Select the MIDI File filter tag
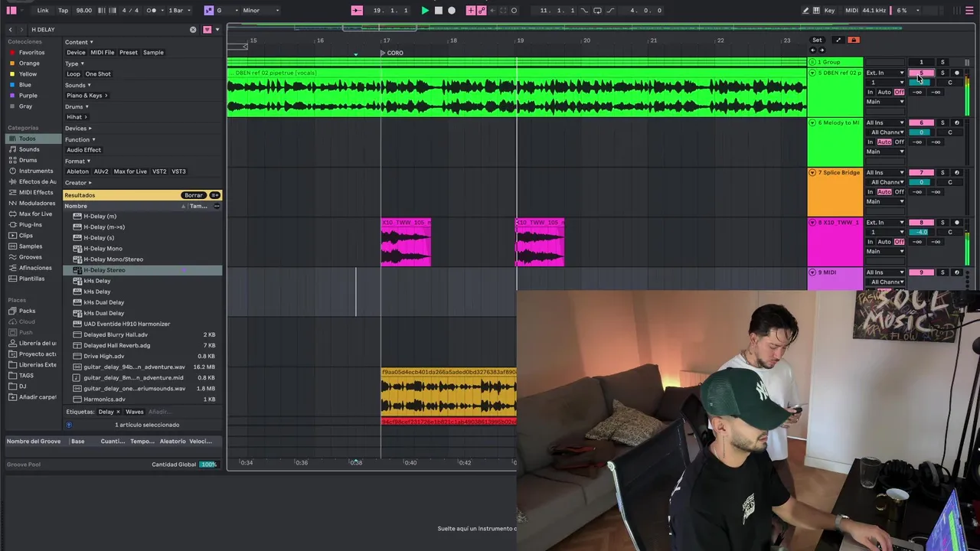 point(103,52)
